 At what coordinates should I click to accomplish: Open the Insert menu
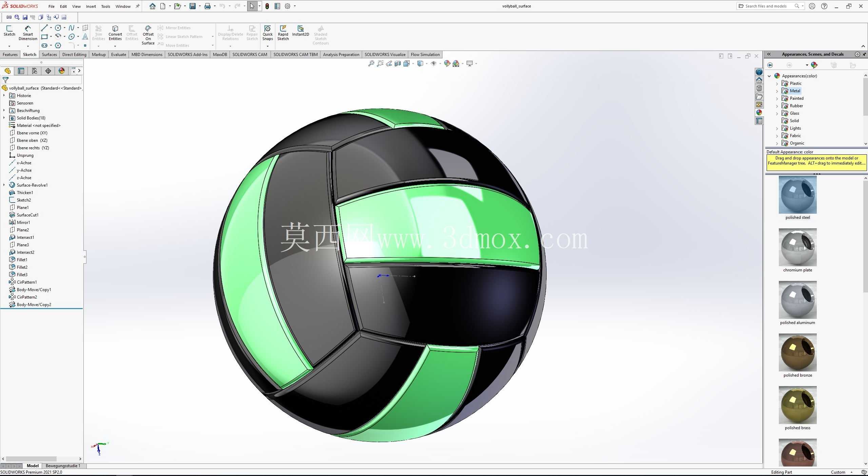click(x=91, y=6)
